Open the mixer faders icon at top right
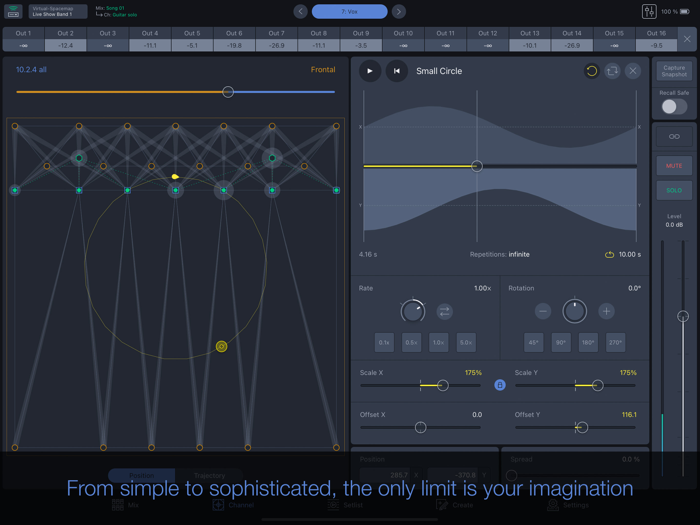Image resolution: width=700 pixels, height=525 pixels. [649, 12]
